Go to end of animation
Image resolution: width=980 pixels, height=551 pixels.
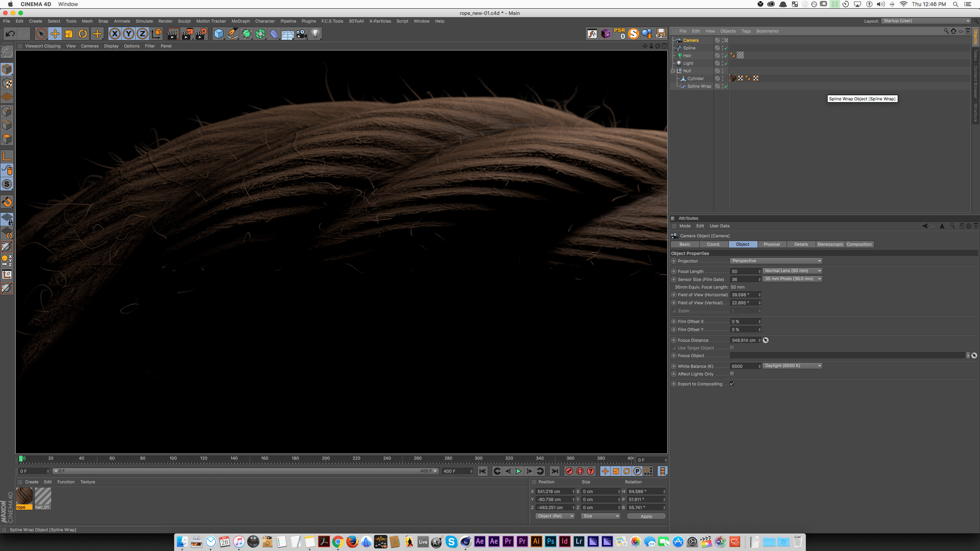tap(555, 471)
